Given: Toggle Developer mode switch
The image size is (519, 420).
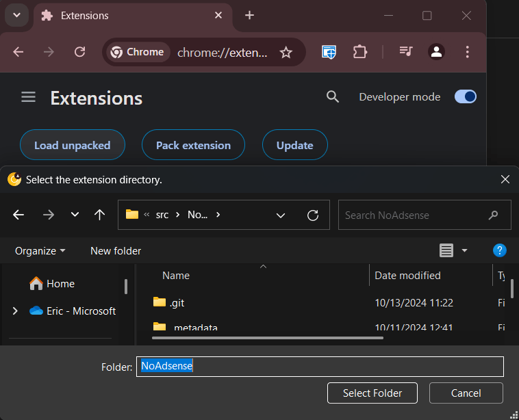Looking at the screenshot, I should pos(466,96).
